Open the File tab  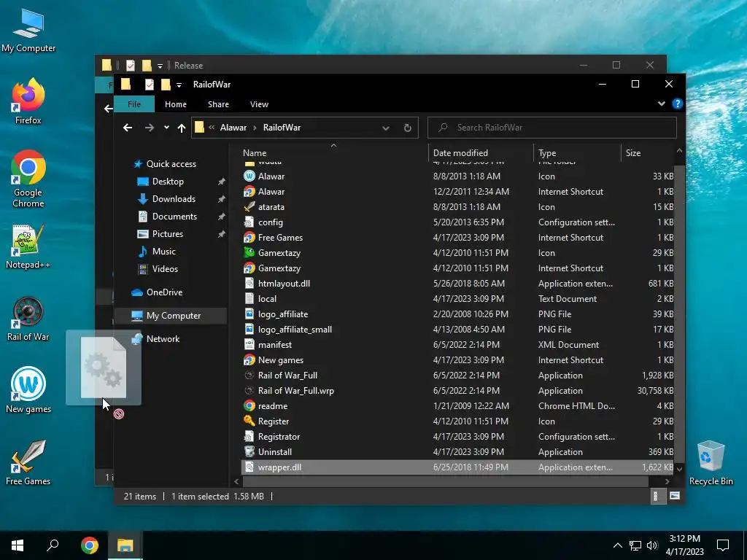134,104
